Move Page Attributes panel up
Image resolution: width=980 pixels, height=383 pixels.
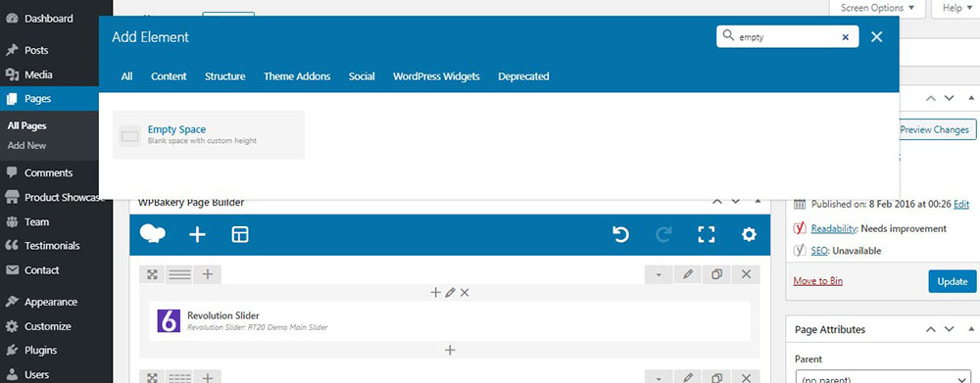(x=931, y=329)
